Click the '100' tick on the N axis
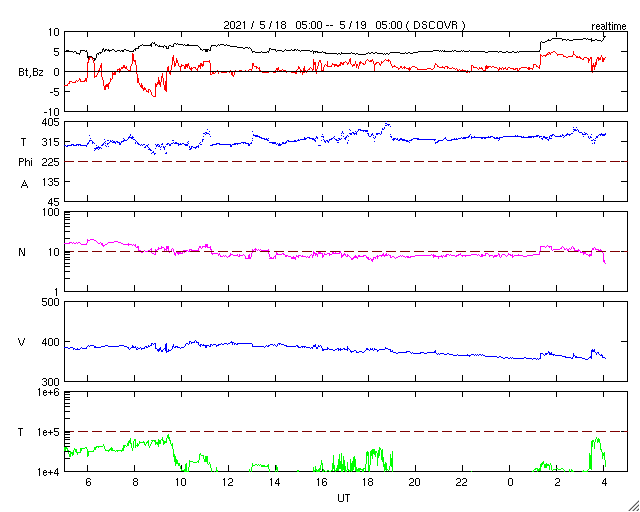Viewport: 640px width, 512px height. click(x=51, y=212)
